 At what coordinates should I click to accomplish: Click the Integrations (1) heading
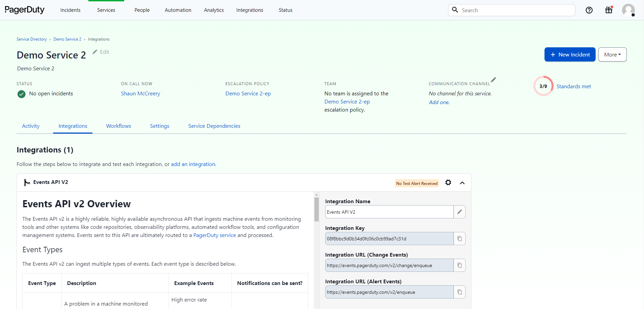click(x=45, y=150)
